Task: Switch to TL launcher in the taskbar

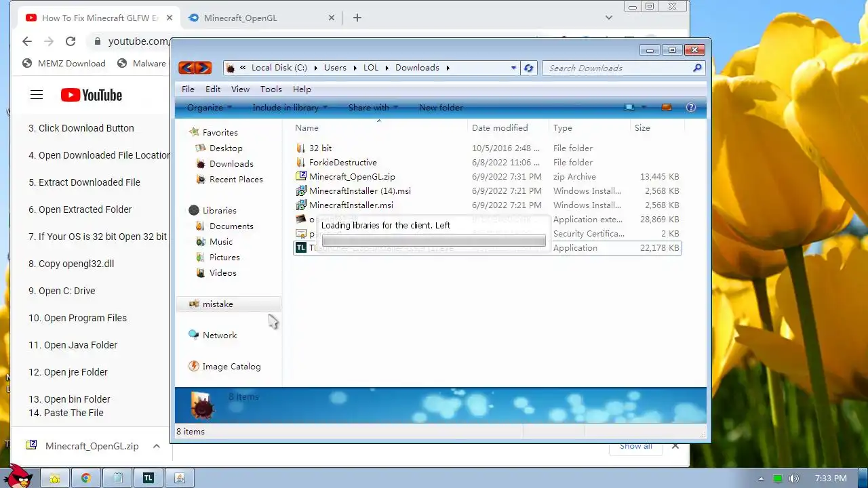Action: [148, 478]
